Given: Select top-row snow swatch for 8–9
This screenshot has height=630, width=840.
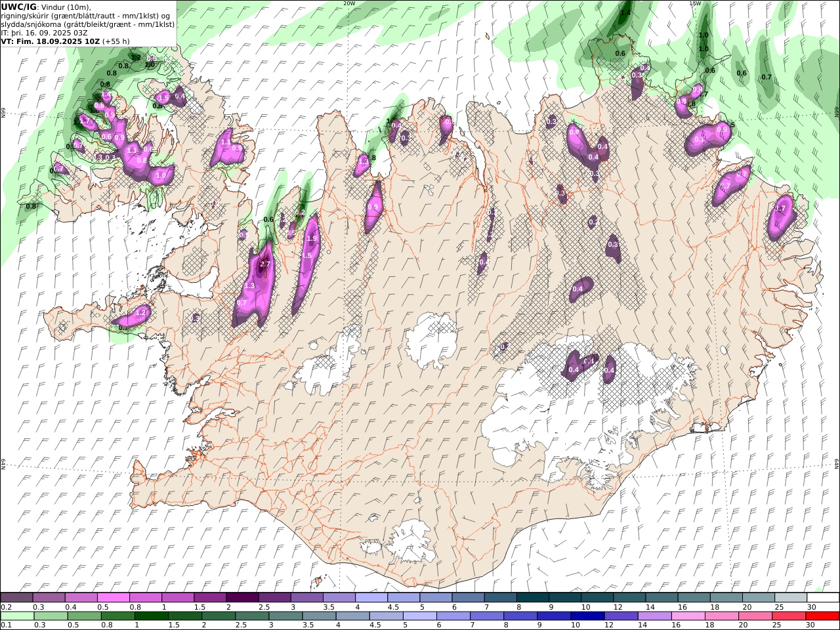Looking at the screenshot, I should [x=532, y=597].
